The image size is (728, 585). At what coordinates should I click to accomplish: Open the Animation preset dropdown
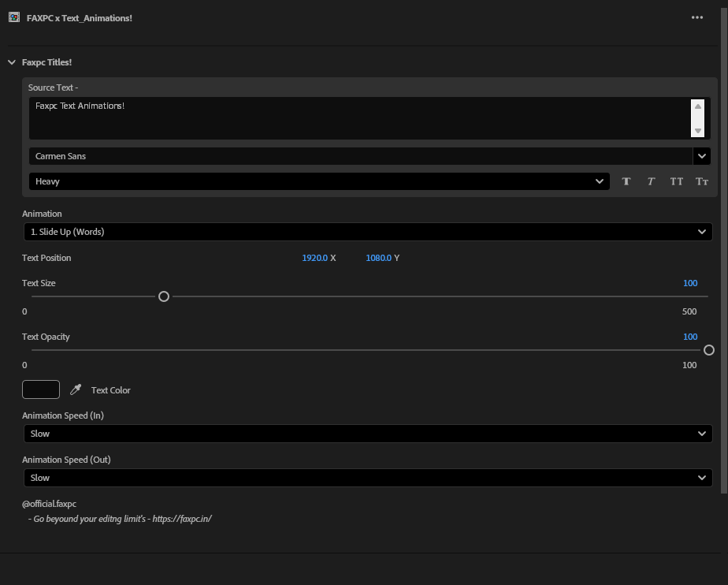click(x=368, y=232)
